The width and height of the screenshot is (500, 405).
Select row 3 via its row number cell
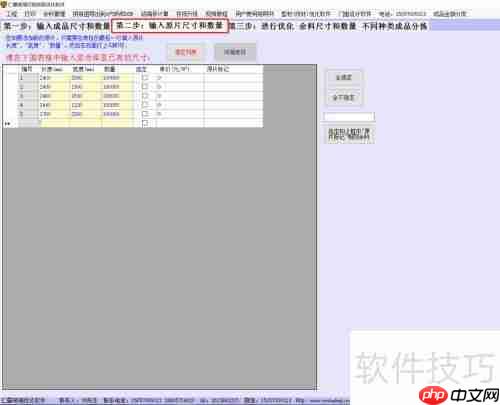tap(28, 96)
